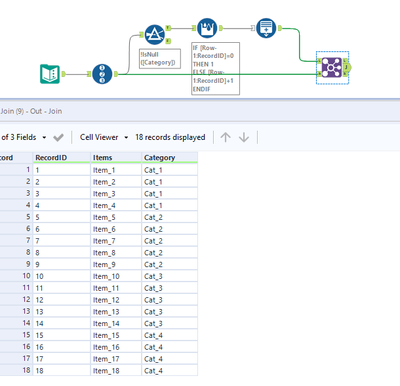Image resolution: width=400 pixels, height=386 pixels.
Task: Click row number 11 in Record column
Action: tap(16, 288)
